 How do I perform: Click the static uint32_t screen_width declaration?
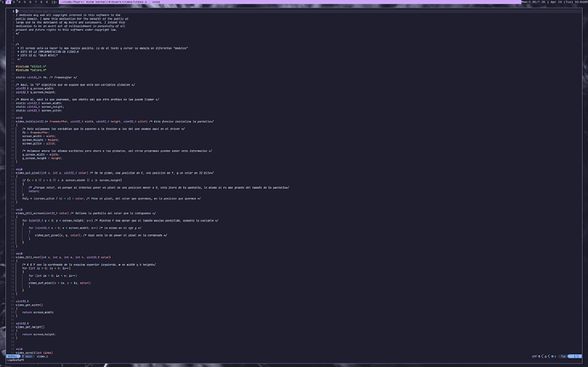pyautogui.click(x=39, y=103)
